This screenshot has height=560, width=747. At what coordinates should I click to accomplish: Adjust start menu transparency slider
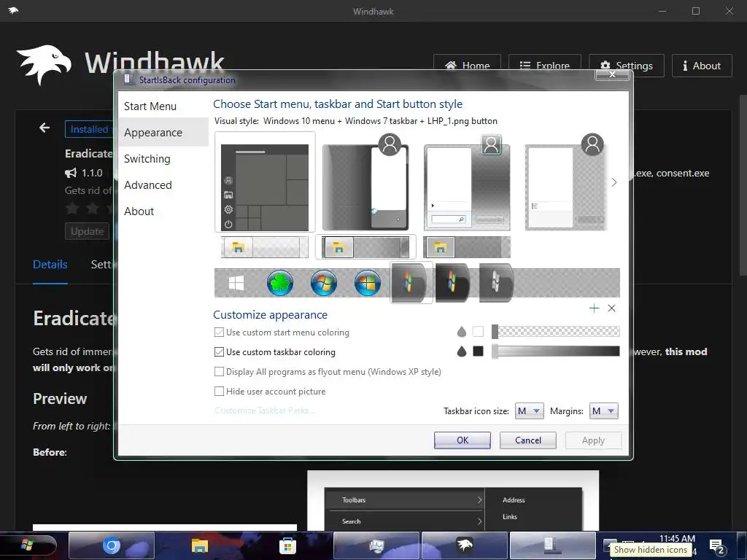pyautogui.click(x=555, y=332)
